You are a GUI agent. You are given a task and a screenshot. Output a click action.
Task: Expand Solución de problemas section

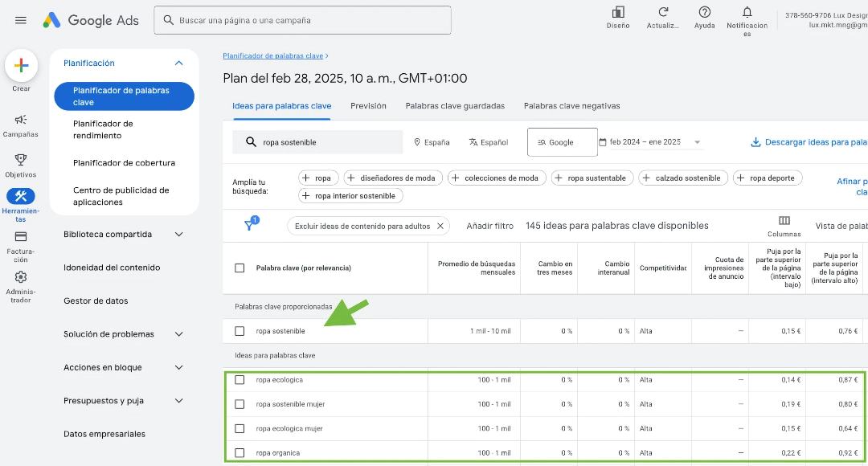coord(178,334)
